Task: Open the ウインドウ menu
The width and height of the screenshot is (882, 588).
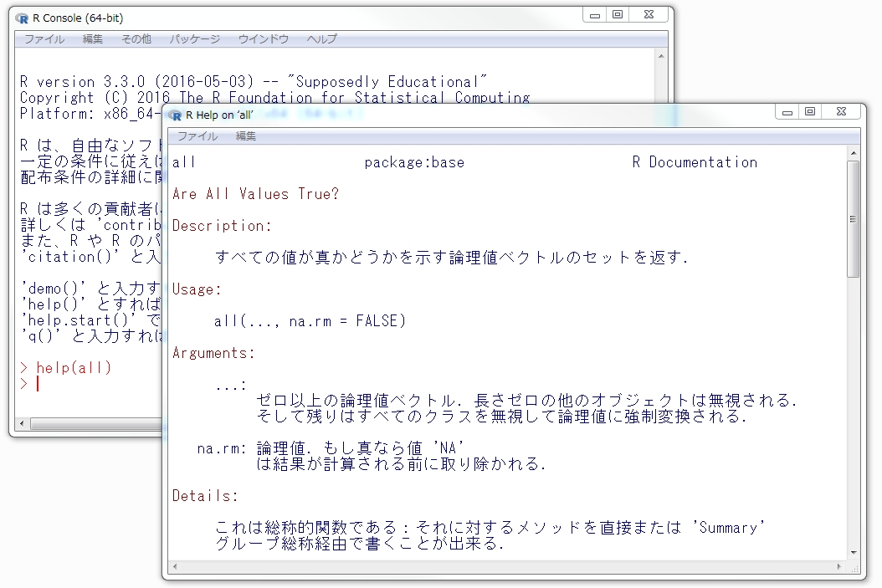Action: pos(264,39)
